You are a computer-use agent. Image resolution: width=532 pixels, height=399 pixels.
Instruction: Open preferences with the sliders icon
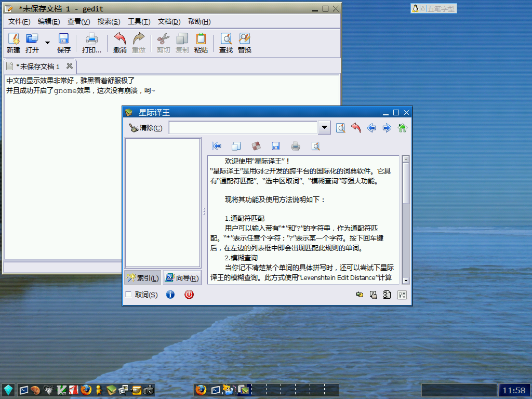402,295
